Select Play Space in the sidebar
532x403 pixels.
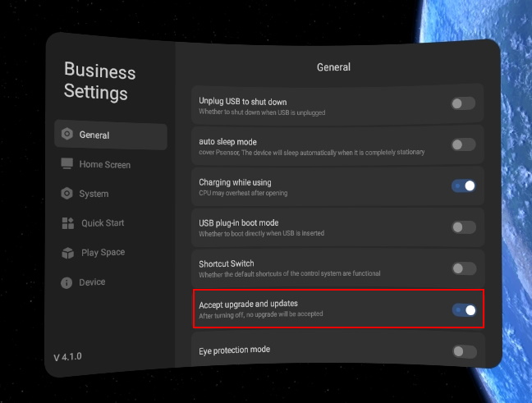pos(94,253)
